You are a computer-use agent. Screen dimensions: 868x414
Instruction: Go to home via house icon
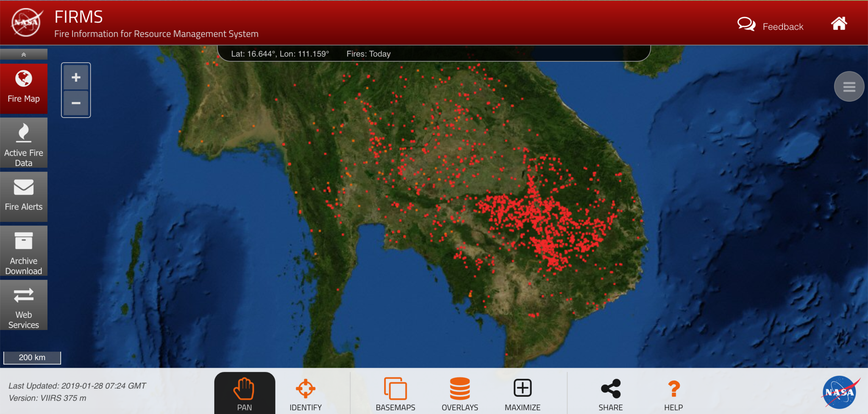click(x=839, y=23)
